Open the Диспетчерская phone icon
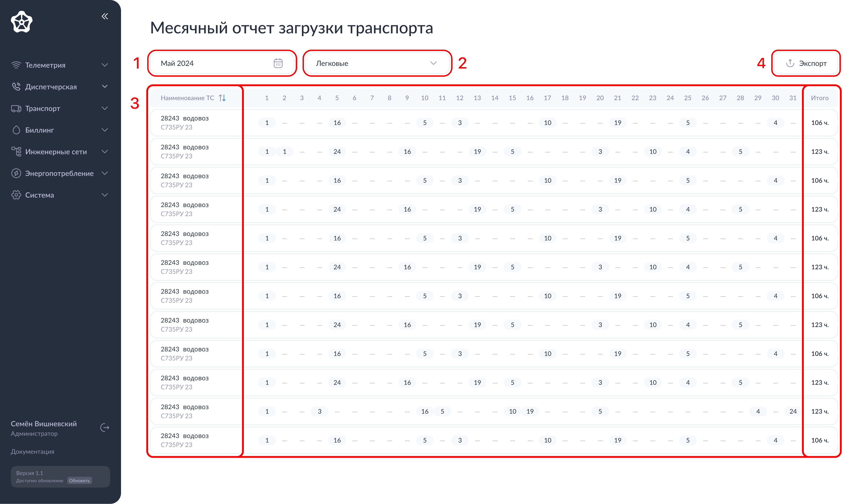This screenshot has height=504, width=867. (16, 86)
